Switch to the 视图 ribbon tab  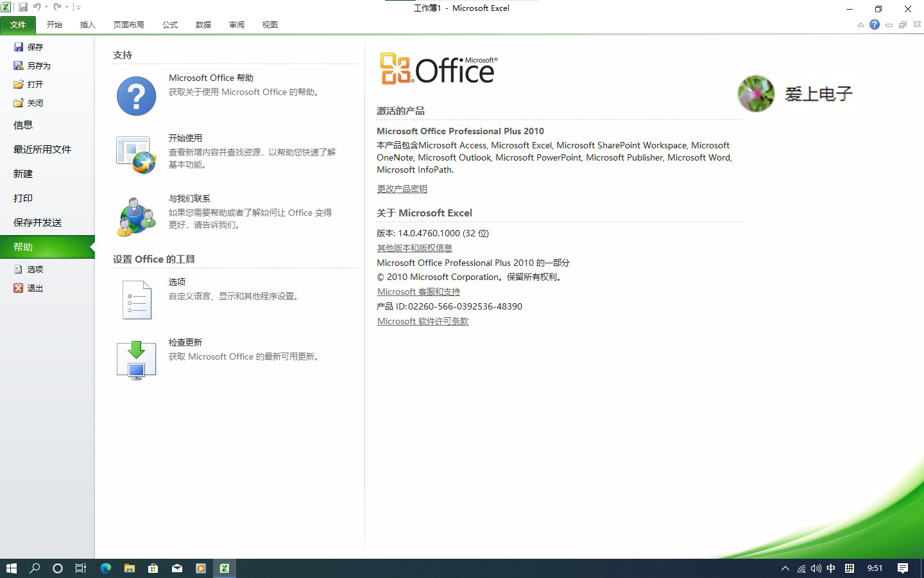pyautogui.click(x=270, y=24)
